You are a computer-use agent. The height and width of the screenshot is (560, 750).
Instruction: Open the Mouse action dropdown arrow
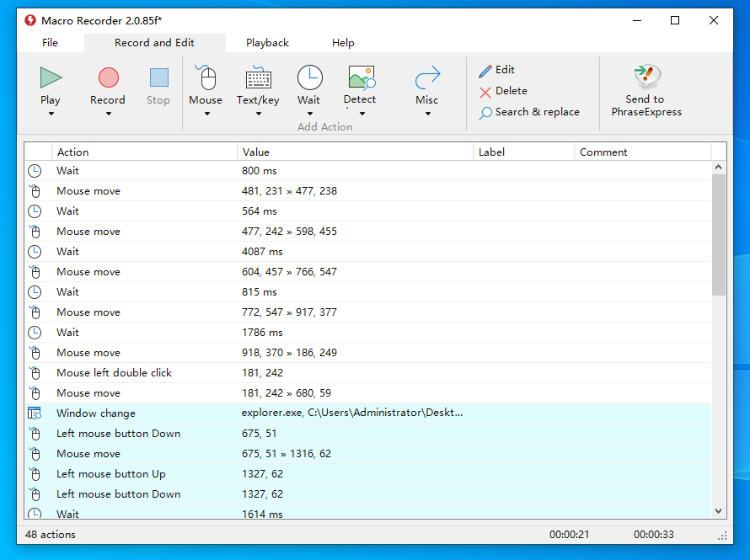pos(207,114)
